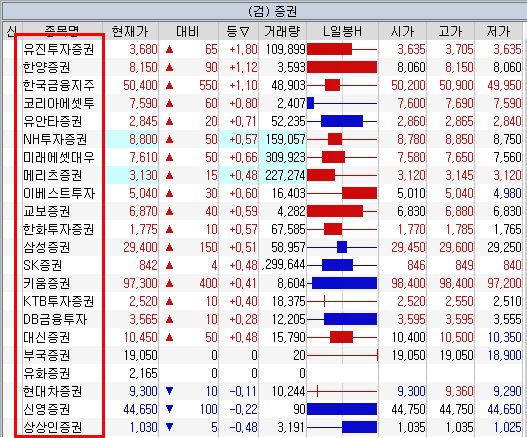
Task: Sort by the 등락률 column header arrow
Action: [x=245, y=32]
